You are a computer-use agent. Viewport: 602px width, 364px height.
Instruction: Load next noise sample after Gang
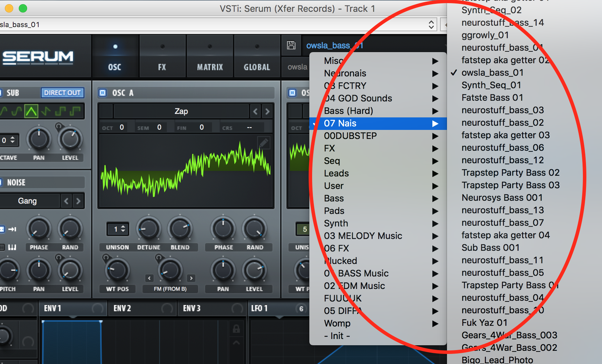pyautogui.click(x=78, y=201)
